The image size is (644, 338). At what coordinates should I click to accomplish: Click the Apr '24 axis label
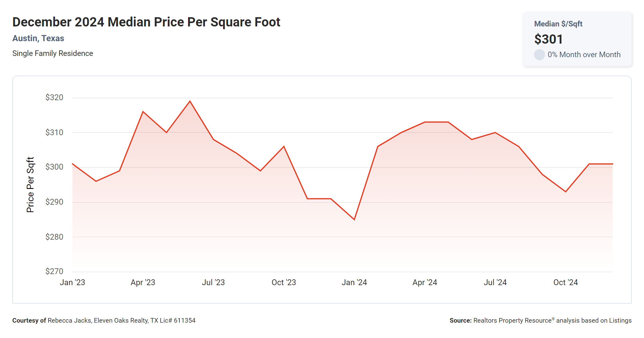(425, 282)
